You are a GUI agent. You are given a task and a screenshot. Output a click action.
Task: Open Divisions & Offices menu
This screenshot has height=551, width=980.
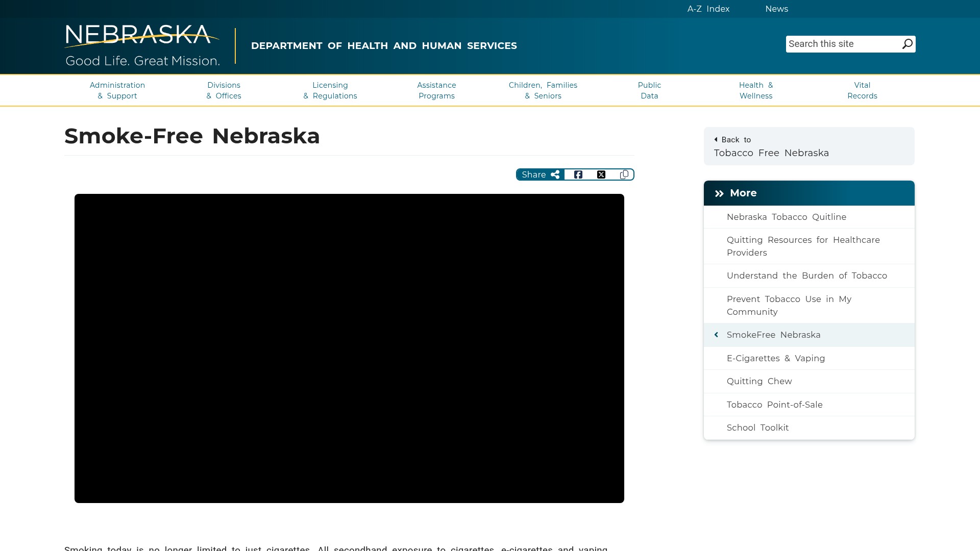pyautogui.click(x=224, y=90)
